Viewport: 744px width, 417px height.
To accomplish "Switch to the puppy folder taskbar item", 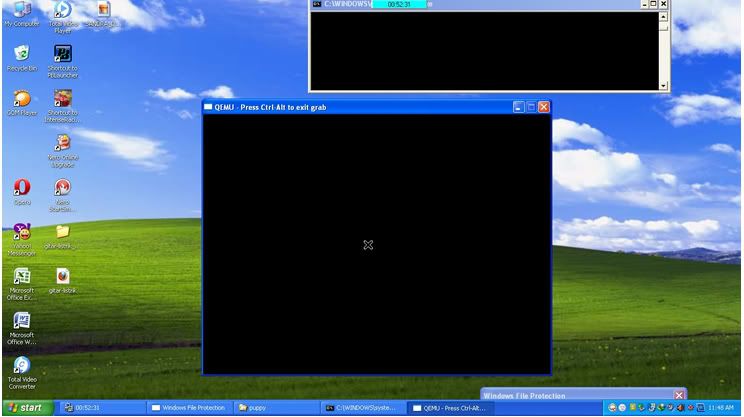I will click(x=276, y=408).
